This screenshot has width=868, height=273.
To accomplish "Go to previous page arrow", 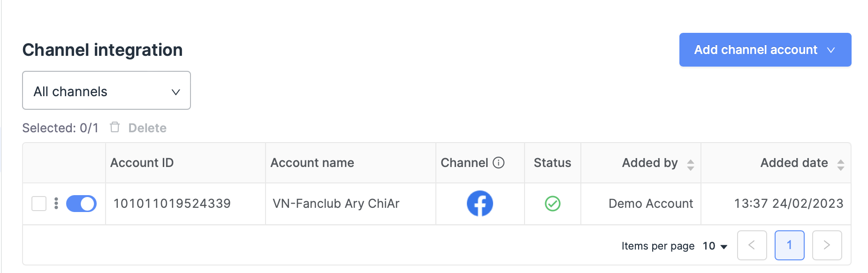I will (752, 245).
